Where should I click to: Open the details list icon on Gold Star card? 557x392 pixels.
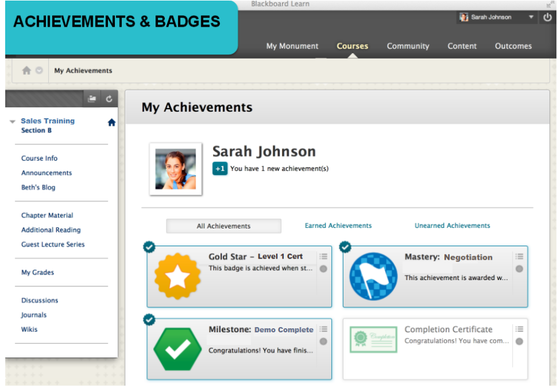click(323, 255)
